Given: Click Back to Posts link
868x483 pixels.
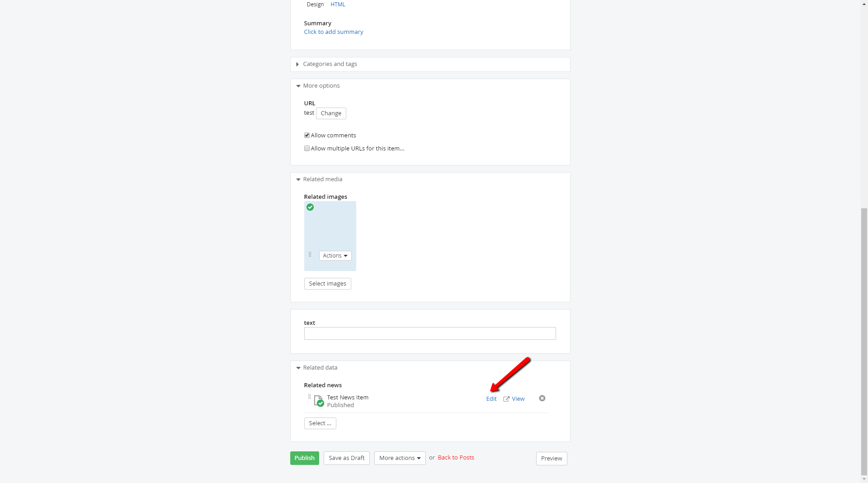Looking at the screenshot, I should (x=456, y=458).
